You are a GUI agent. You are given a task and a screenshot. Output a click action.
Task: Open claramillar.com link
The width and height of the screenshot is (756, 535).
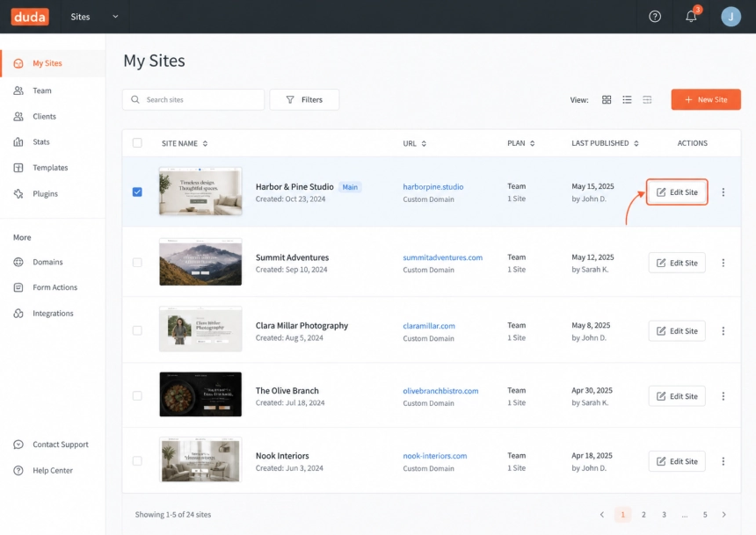429,326
